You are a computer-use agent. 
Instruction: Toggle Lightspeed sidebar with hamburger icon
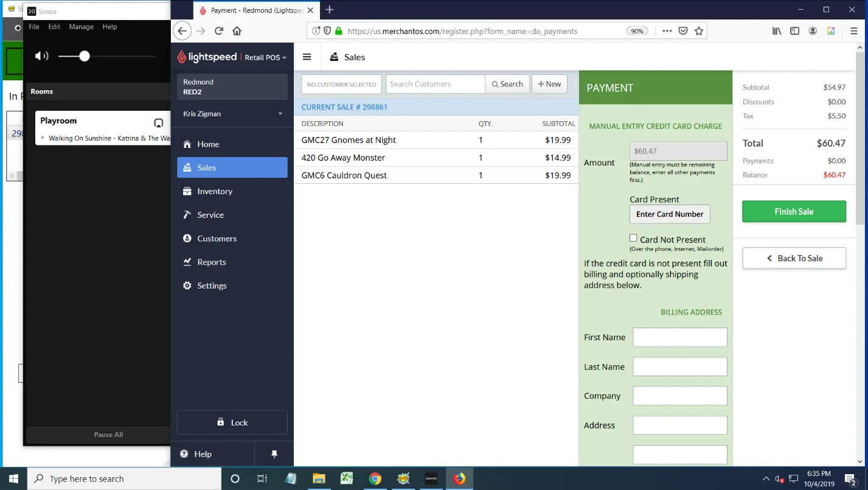[x=307, y=57]
